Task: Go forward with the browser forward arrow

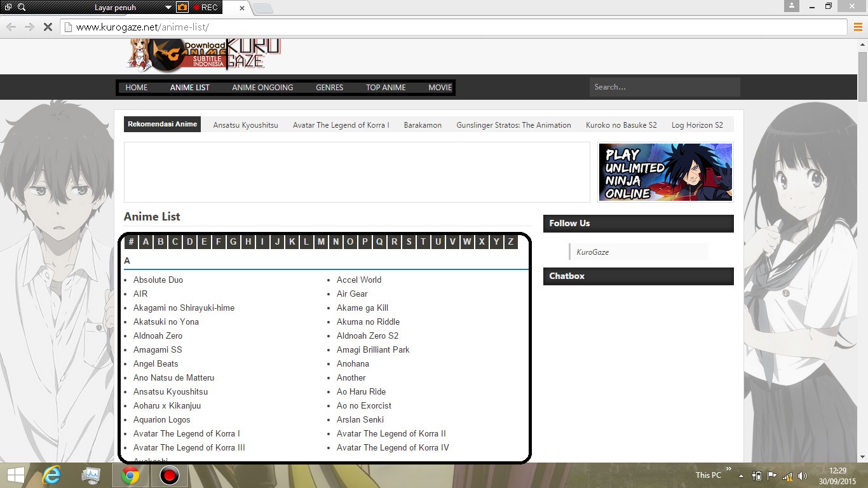Action: 29,27
